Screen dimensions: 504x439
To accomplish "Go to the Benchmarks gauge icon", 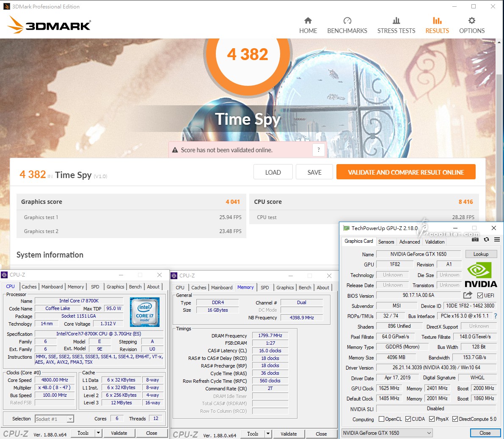I will coord(347,21).
